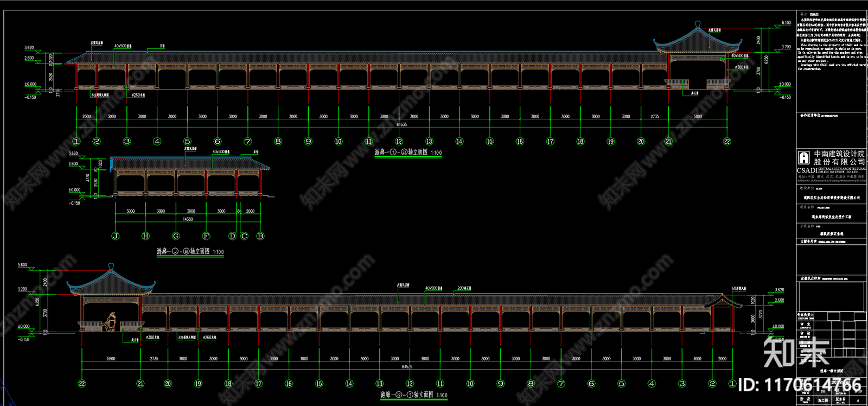Select the φ260 column label in top elevation

coord(138,95)
